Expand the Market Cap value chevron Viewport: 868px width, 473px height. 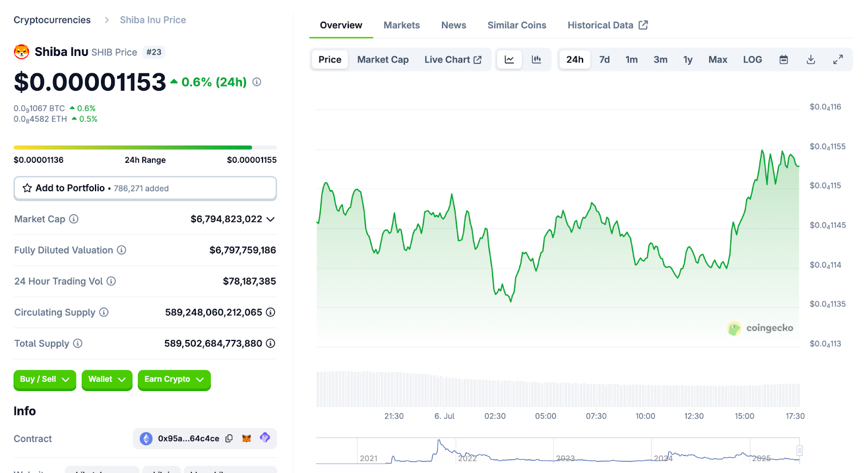point(271,219)
